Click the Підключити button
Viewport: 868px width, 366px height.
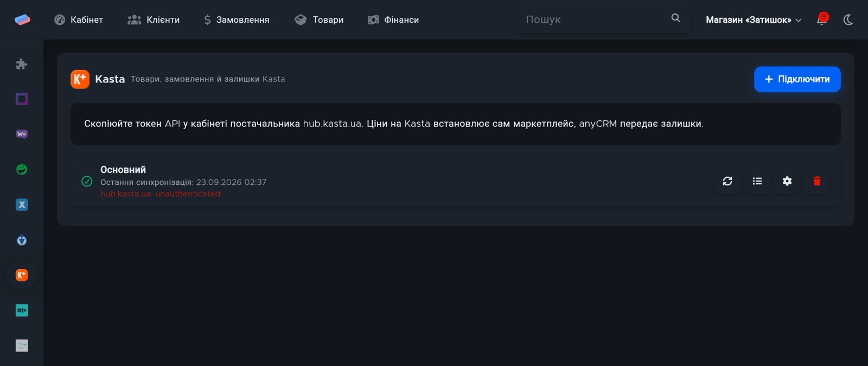pos(797,79)
